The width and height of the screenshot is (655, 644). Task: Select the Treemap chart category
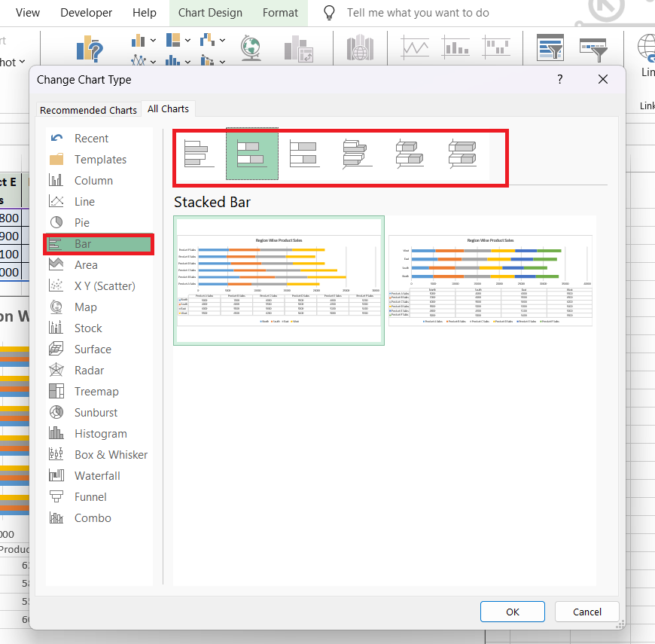pos(98,391)
